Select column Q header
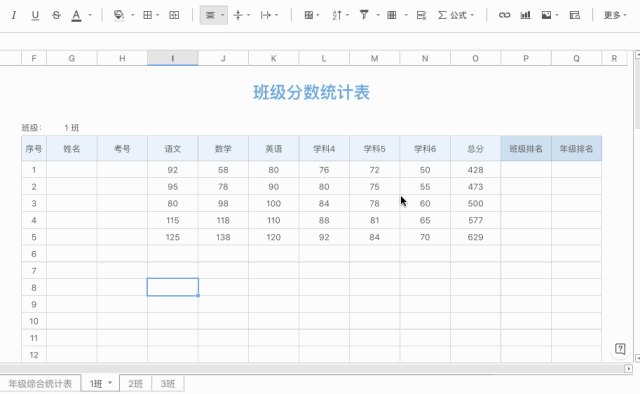This screenshot has width=640, height=394. pos(576,58)
